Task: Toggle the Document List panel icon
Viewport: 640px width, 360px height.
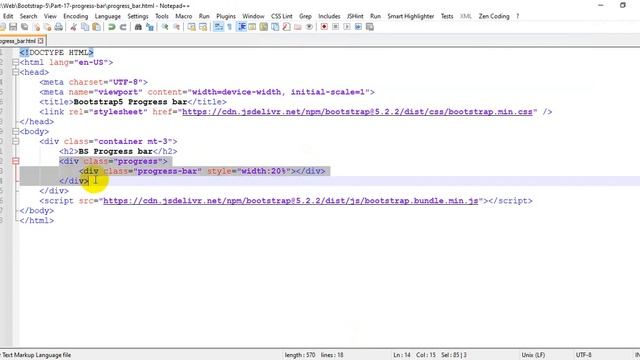Action: [x=275, y=27]
